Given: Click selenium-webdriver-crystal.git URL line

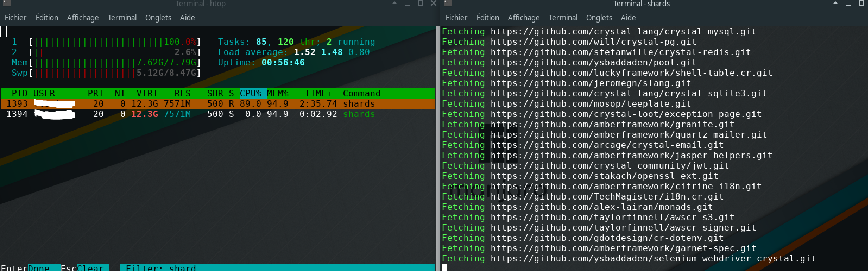Looking at the screenshot, I should pos(653,259).
